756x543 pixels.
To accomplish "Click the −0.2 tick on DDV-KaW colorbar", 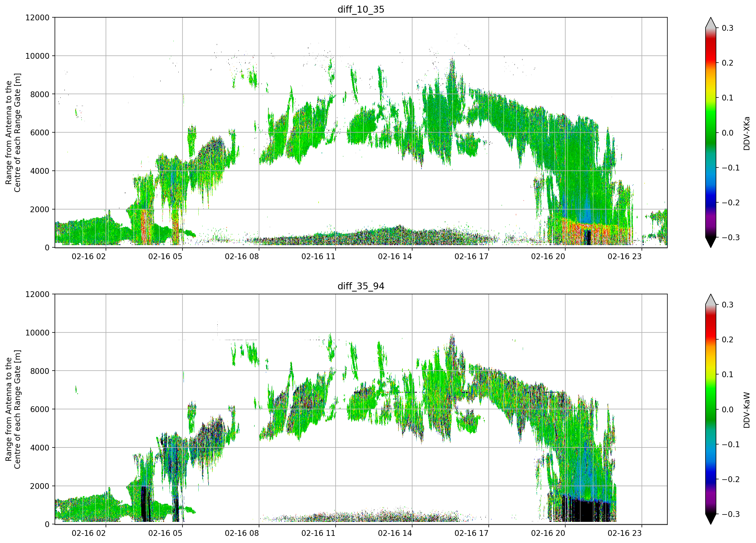I will [731, 479].
